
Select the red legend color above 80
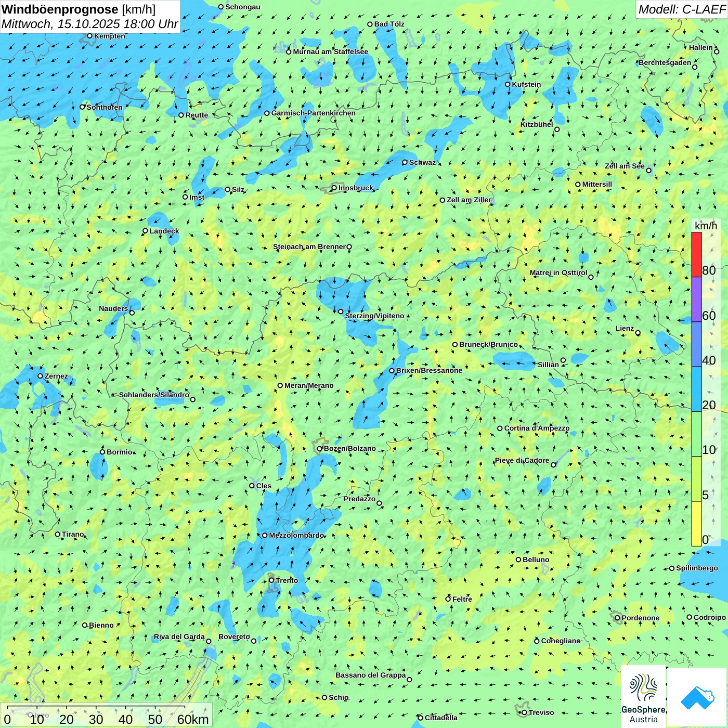click(696, 254)
